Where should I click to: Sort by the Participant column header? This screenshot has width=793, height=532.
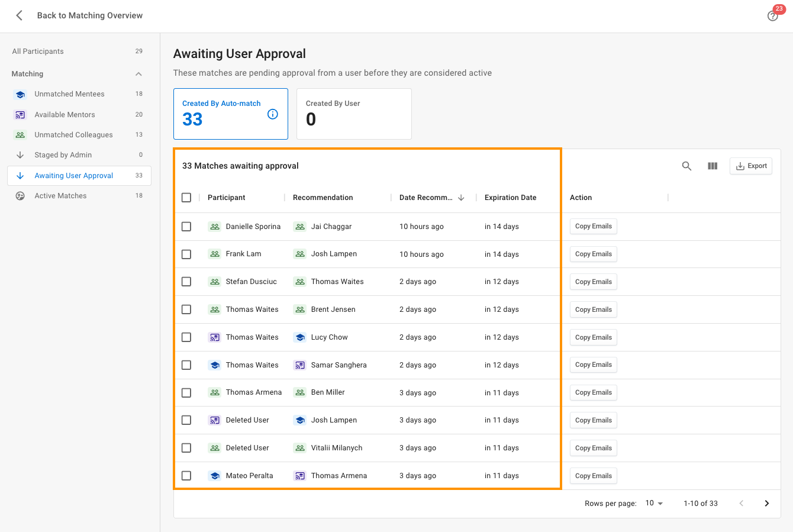pyautogui.click(x=227, y=198)
